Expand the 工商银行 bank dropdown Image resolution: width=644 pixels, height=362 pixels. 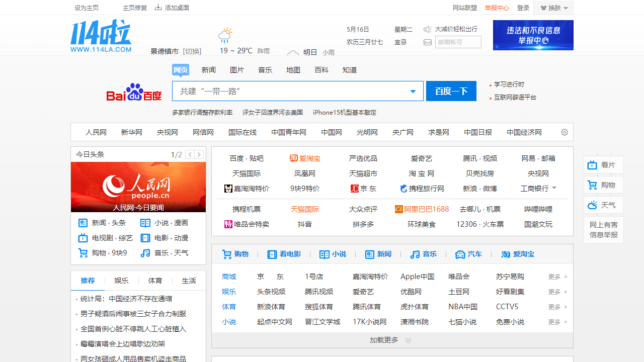tap(554, 188)
